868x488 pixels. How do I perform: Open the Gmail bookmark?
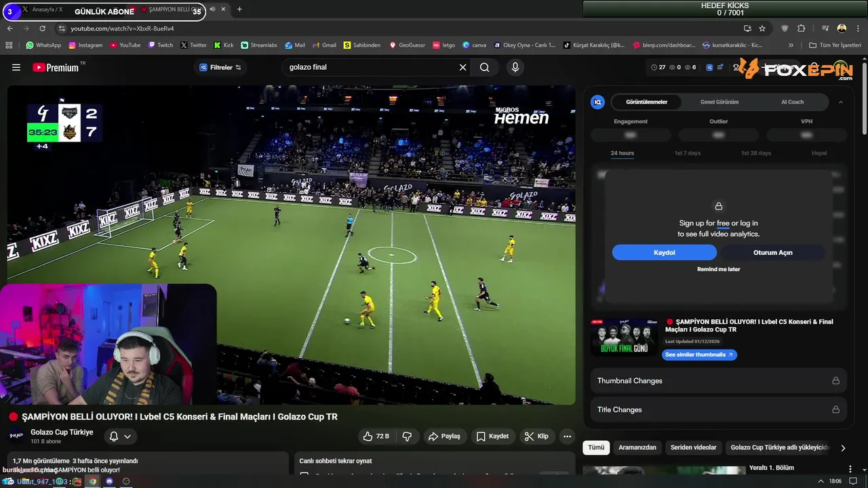[324, 45]
